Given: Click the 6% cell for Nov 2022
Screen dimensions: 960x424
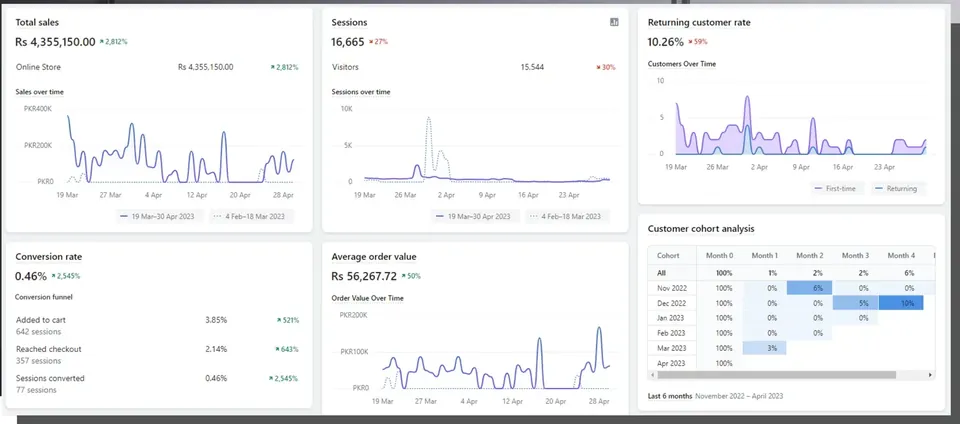Looking at the screenshot, I should point(809,288).
